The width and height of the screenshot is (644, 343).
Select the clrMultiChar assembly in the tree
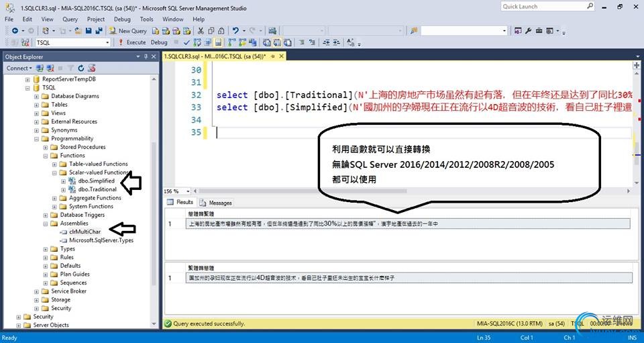85,232
